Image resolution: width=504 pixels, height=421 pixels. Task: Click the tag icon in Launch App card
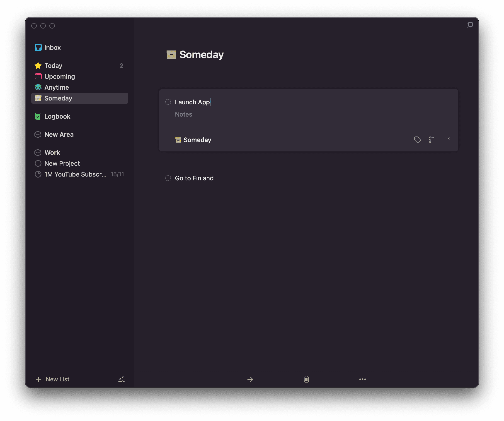coord(417,139)
